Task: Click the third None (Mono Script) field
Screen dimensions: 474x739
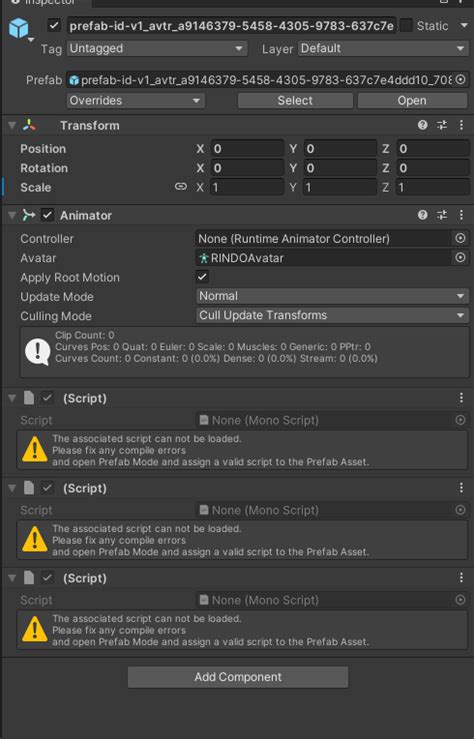Action: click(323, 600)
